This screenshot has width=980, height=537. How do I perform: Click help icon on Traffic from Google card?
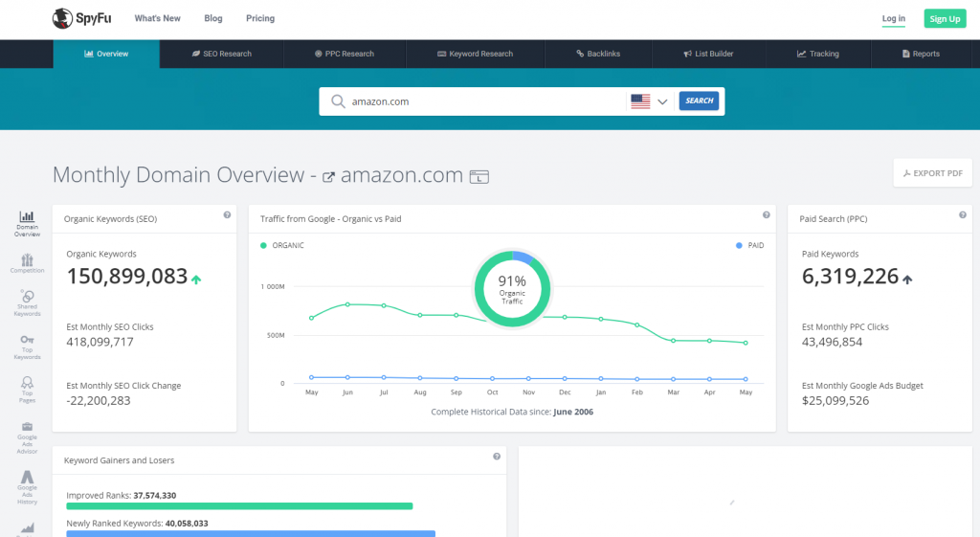(x=766, y=215)
